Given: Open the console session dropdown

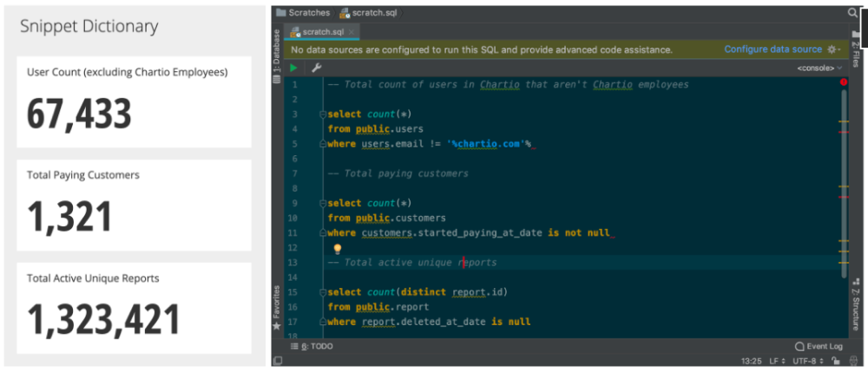Looking at the screenshot, I should point(819,68).
